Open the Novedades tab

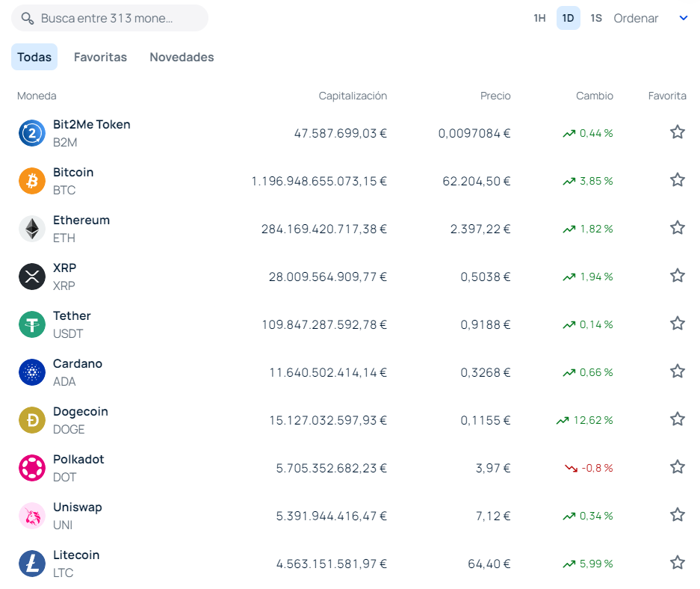click(x=181, y=57)
